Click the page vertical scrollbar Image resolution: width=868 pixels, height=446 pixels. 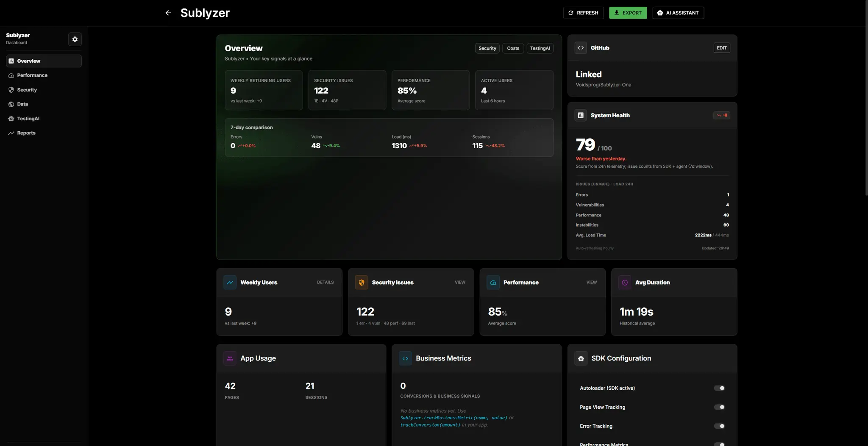pyautogui.click(x=866, y=97)
